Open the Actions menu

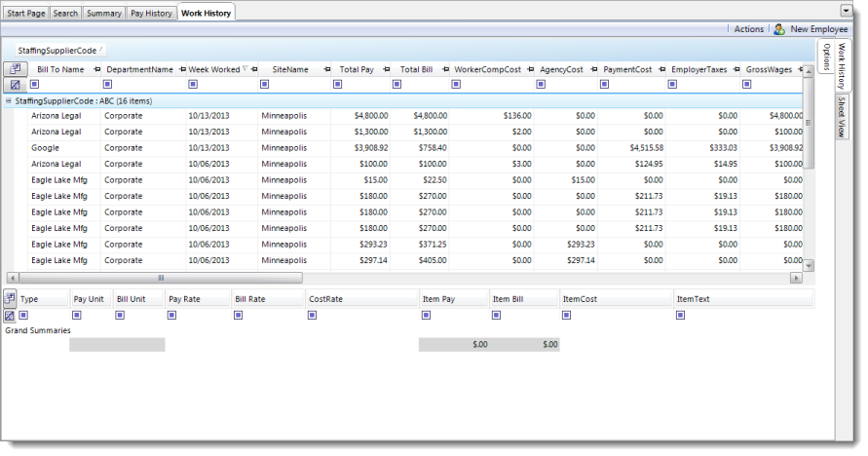(x=748, y=29)
